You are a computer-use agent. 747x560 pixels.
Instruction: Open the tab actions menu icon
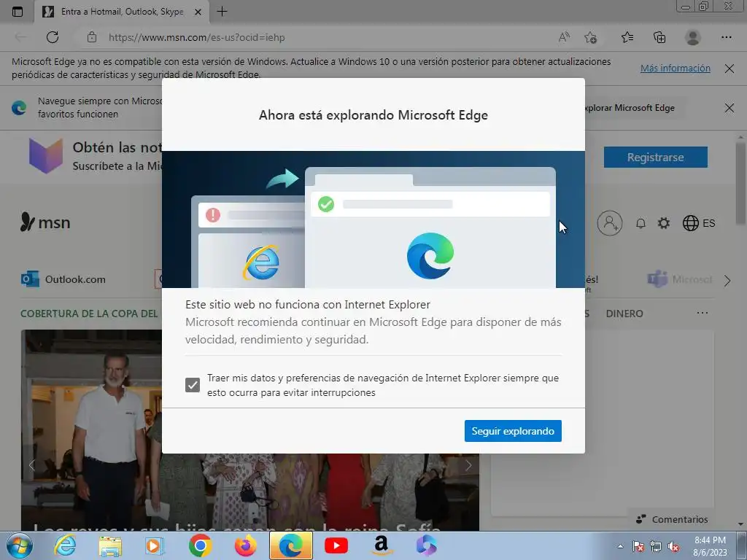18,12
